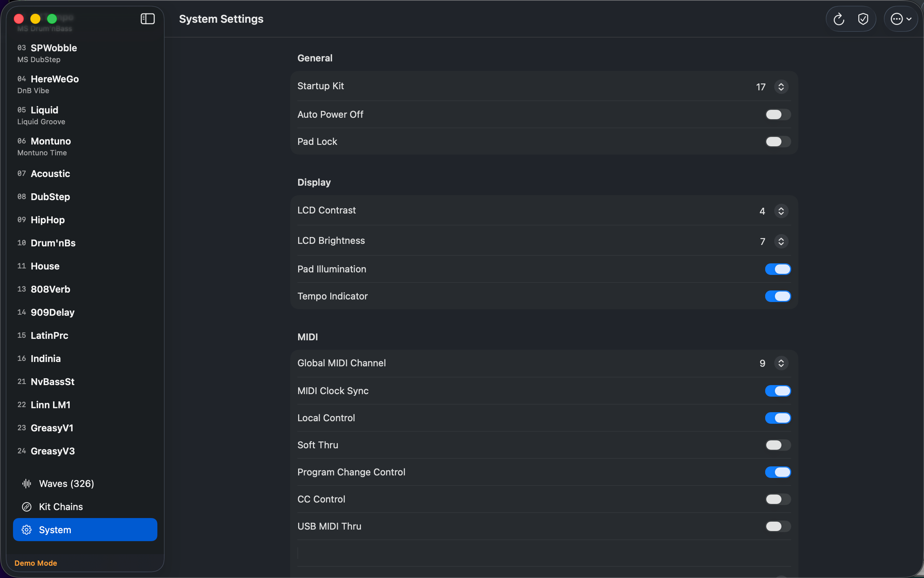Viewport: 924px width, 578px height.
Task: Click the LCD Brightness value 7
Action: point(762,242)
